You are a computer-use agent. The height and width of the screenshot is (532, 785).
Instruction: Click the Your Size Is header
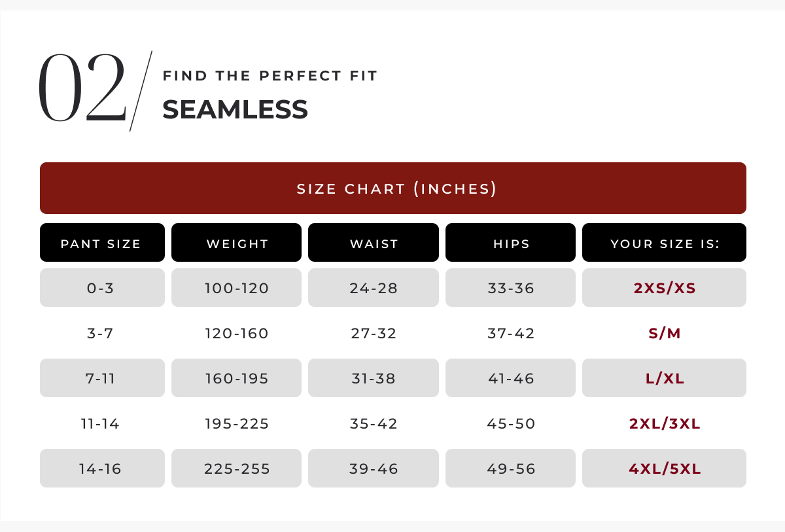[664, 243]
